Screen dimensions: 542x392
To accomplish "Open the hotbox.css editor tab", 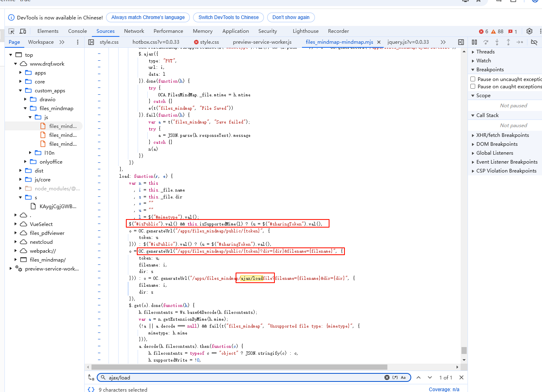I will [156, 42].
